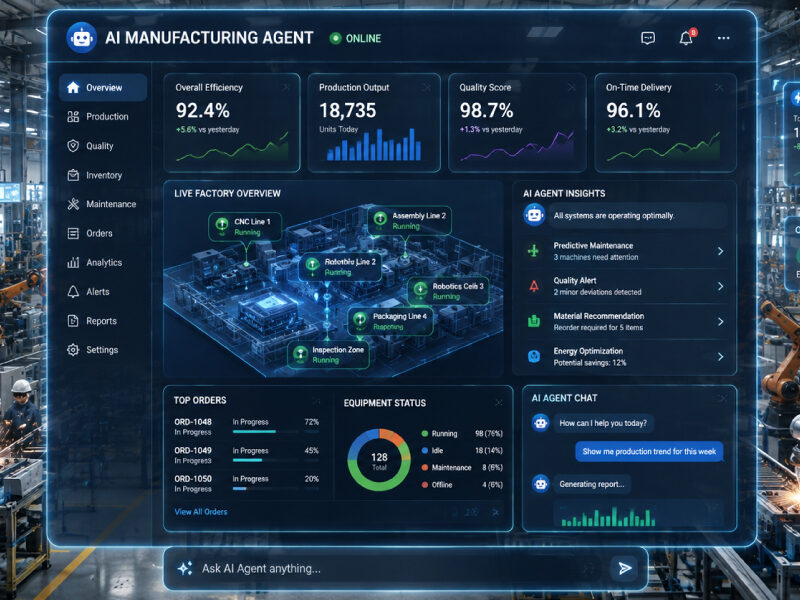
Task: Expand the Predictive Maintenance insight chevron
Action: coord(720,251)
